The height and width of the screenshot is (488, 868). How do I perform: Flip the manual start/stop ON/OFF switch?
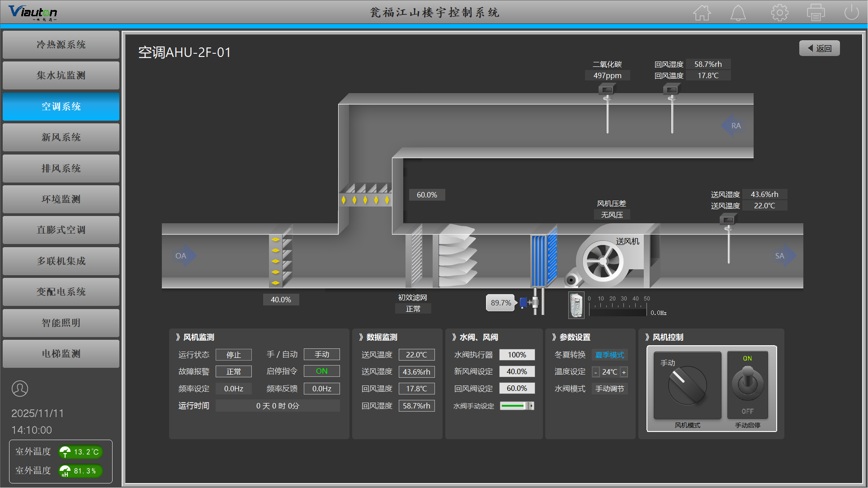pyautogui.click(x=747, y=384)
